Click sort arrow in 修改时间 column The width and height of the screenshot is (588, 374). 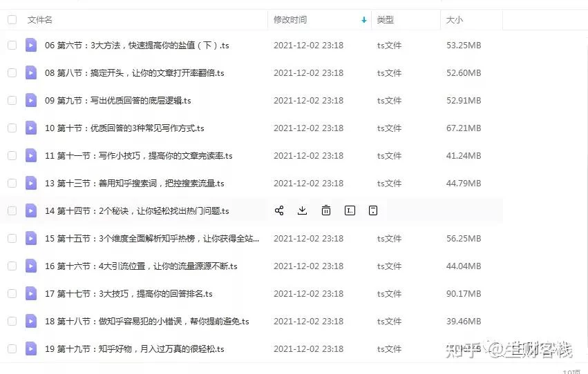(x=364, y=20)
